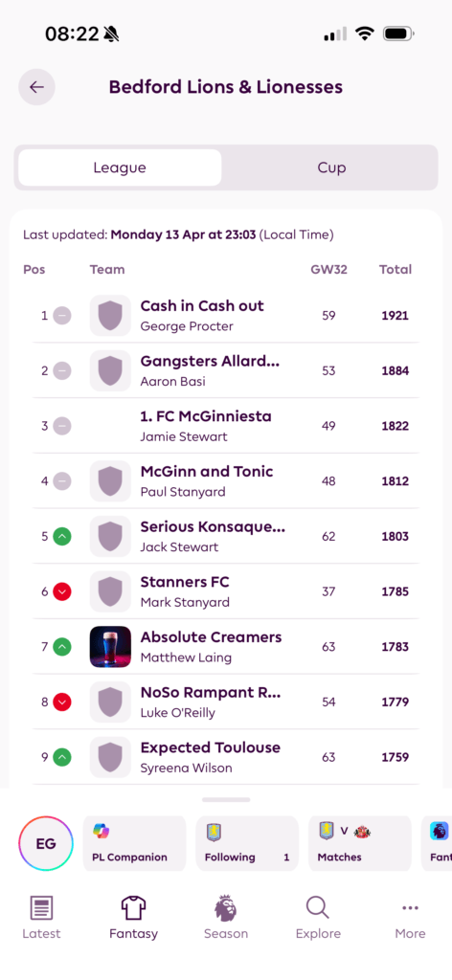Image resolution: width=452 pixels, height=980 pixels.
Task: Select the League tab
Action: (120, 167)
